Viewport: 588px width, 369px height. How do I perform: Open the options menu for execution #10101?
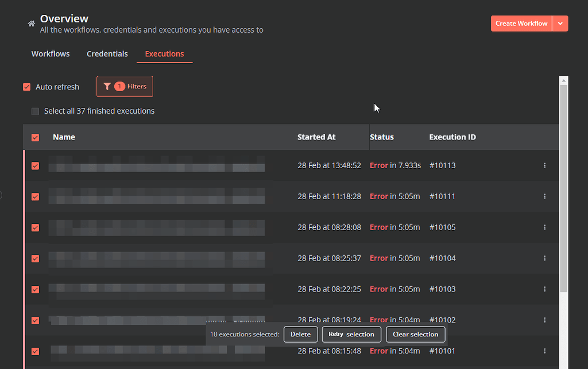pyautogui.click(x=544, y=351)
